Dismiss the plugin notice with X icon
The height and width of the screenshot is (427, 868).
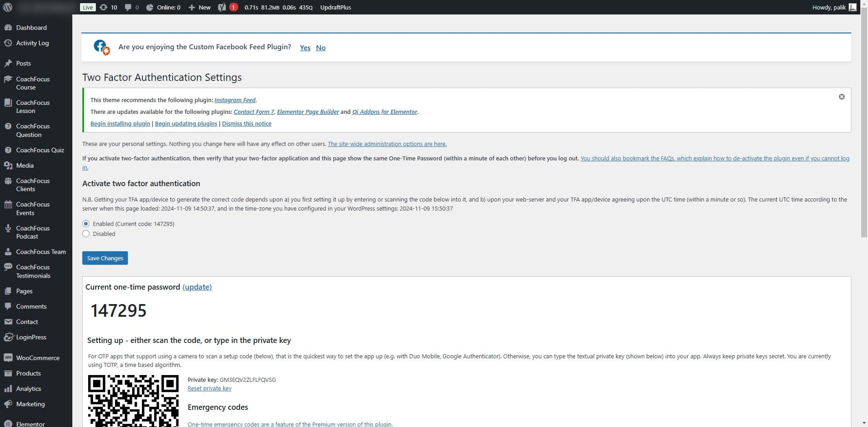tap(841, 97)
